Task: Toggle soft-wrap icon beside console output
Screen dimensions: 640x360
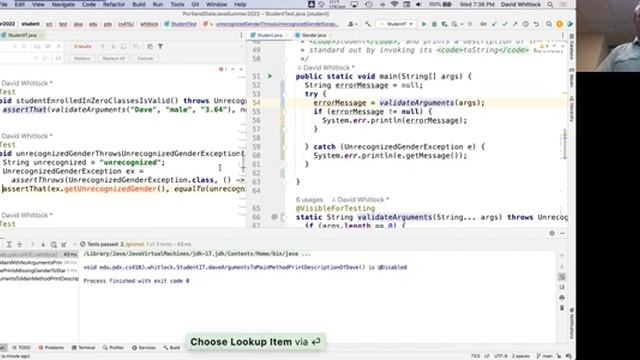Action: tap(562, 277)
